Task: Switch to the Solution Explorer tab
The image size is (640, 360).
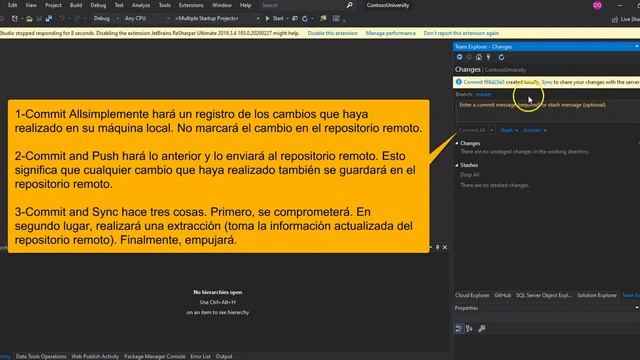Action: tap(597, 295)
